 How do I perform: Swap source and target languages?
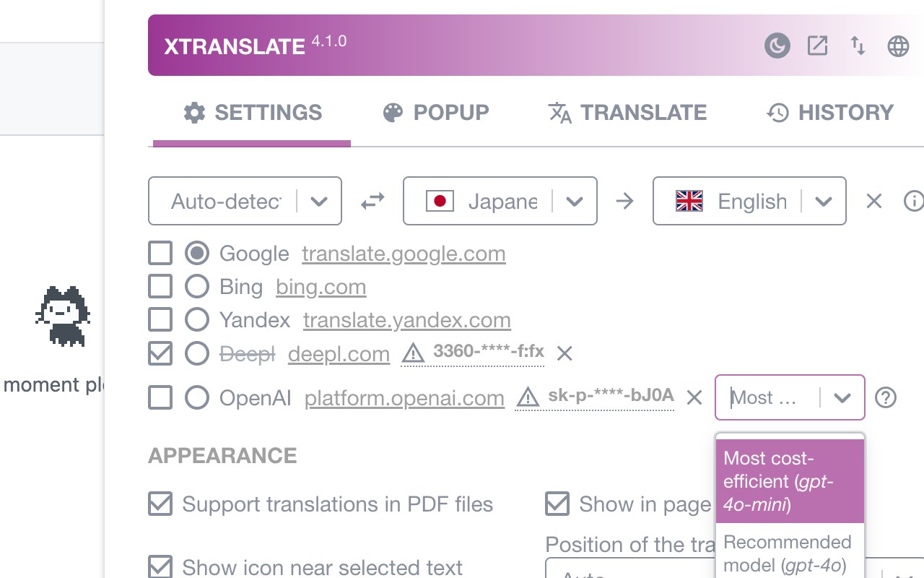372,202
